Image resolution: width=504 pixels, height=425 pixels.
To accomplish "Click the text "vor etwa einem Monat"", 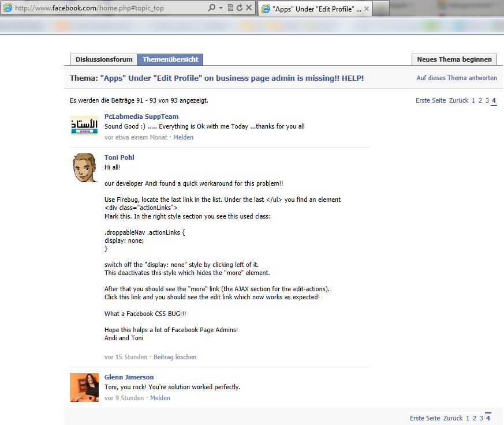I will [x=136, y=137].
